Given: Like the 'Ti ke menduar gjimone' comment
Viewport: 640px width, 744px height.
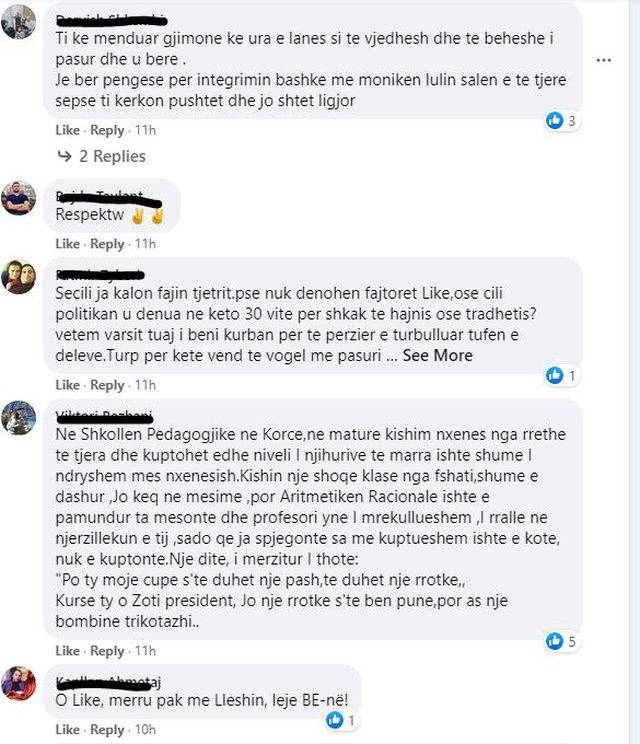Looking at the screenshot, I should click(x=67, y=130).
